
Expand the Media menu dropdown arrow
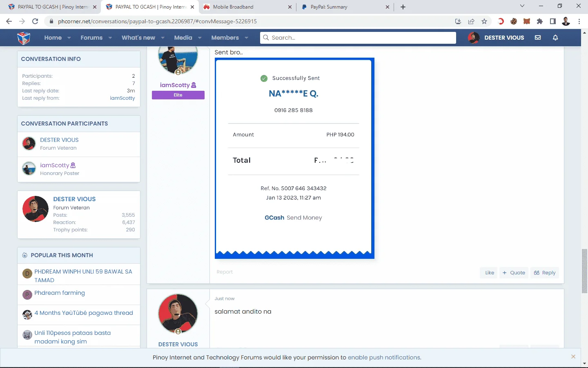[200, 38]
